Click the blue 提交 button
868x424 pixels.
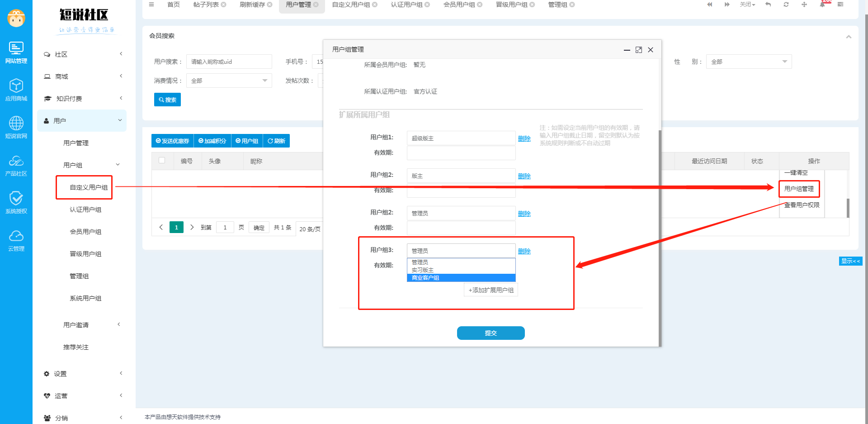491,333
